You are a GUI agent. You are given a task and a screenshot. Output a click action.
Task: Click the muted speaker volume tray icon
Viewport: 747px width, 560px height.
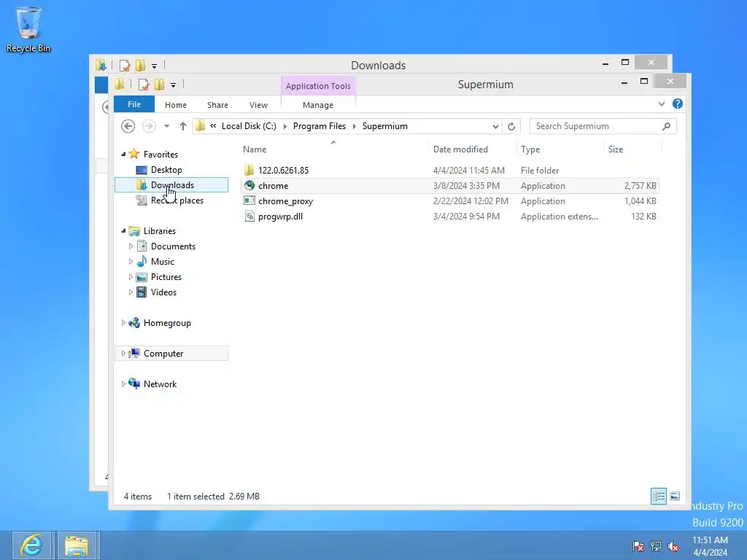(673, 546)
